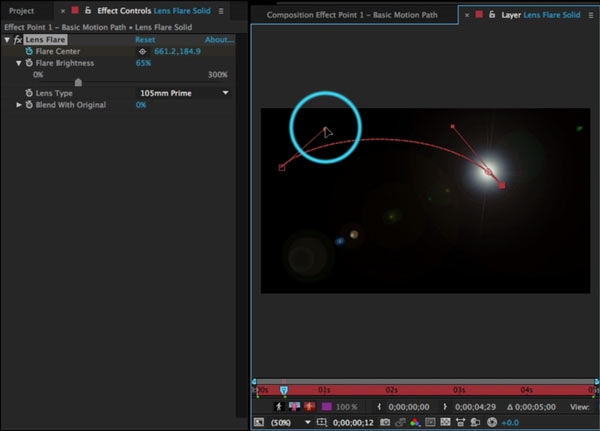Click the work area start handle
The image size is (600, 431).
pos(254,382)
